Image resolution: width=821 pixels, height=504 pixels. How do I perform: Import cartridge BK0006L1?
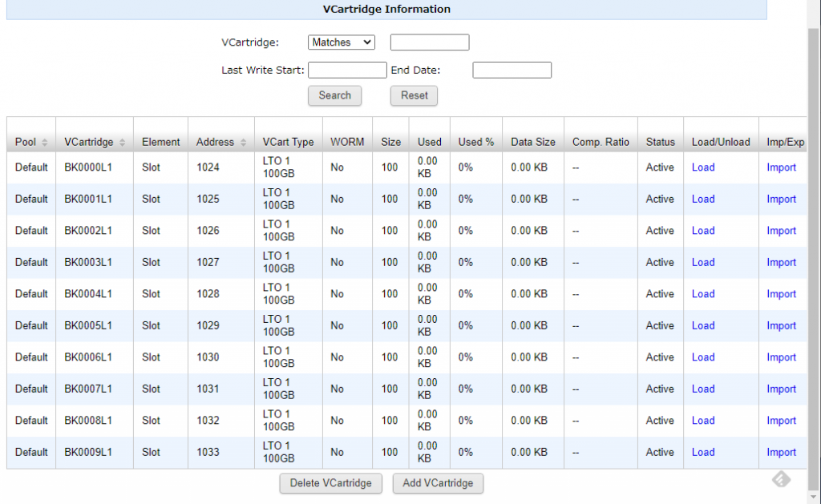pos(781,357)
